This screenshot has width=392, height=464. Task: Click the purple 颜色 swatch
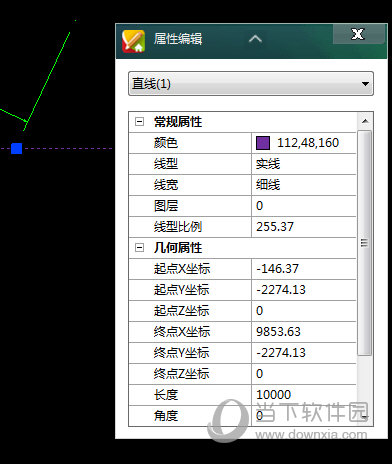(x=263, y=143)
